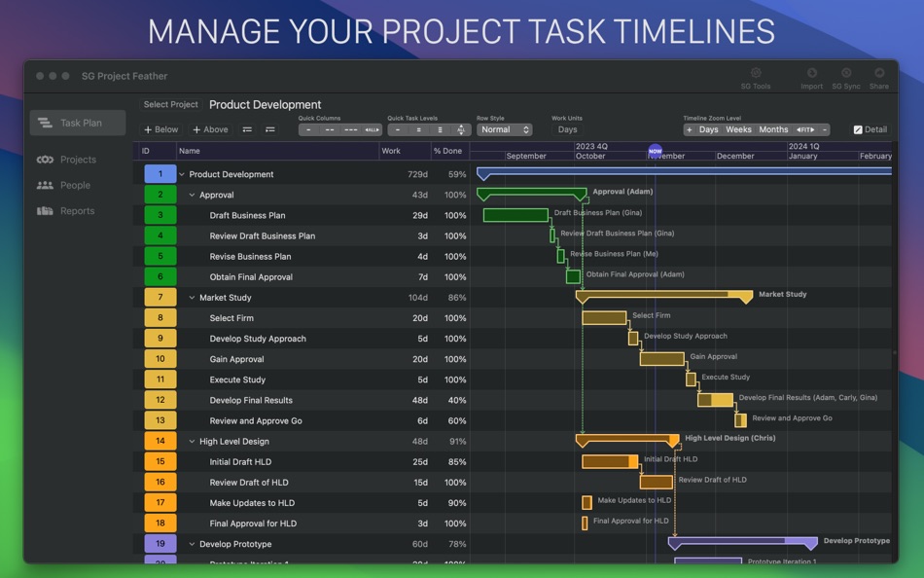
Task: Toggle the Detail checkbox
Action: (858, 129)
